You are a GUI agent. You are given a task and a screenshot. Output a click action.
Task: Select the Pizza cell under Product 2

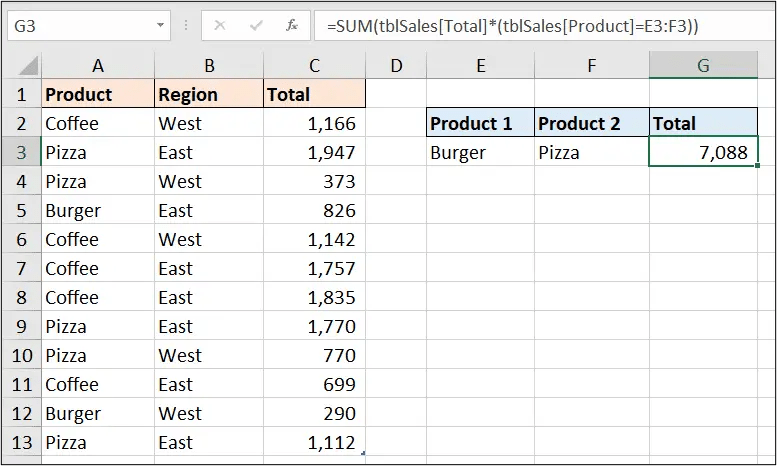tap(591, 153)
